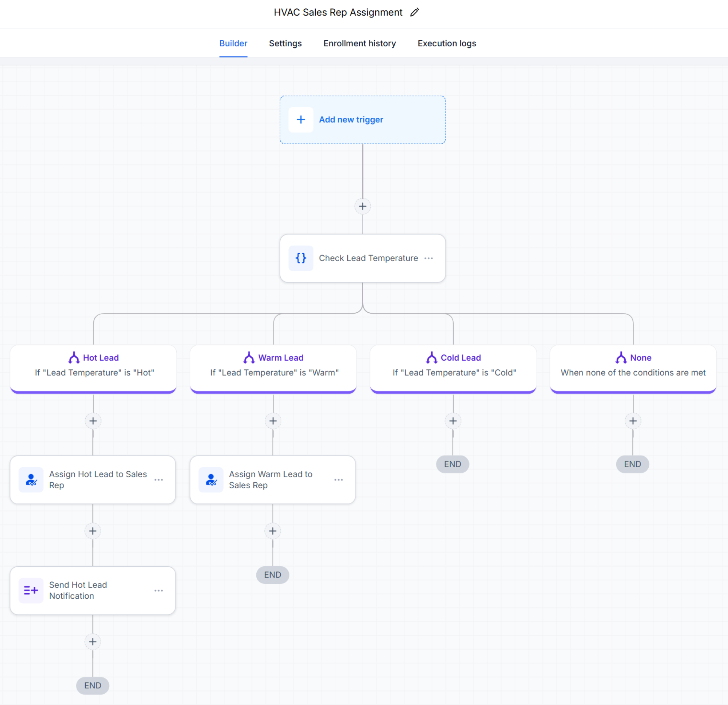
Task: Click END marker under Warm Lead branch
Action: tap(273, 575)
